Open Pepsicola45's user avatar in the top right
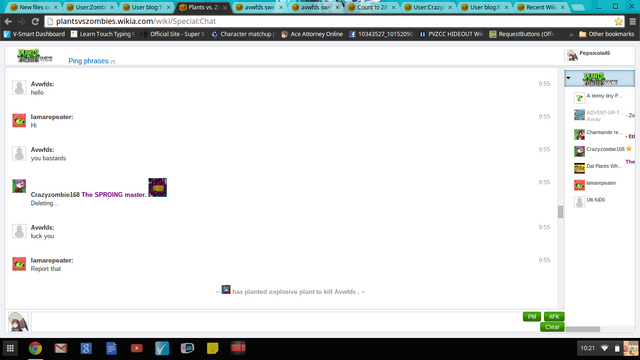The image size is (640, 360). pos(572,55)
